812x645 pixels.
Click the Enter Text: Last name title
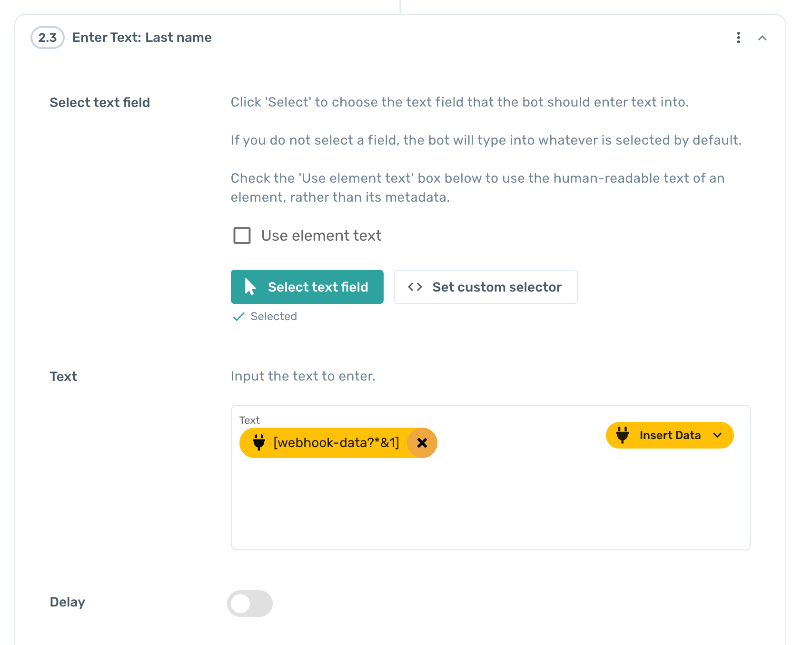click(142, 38)
